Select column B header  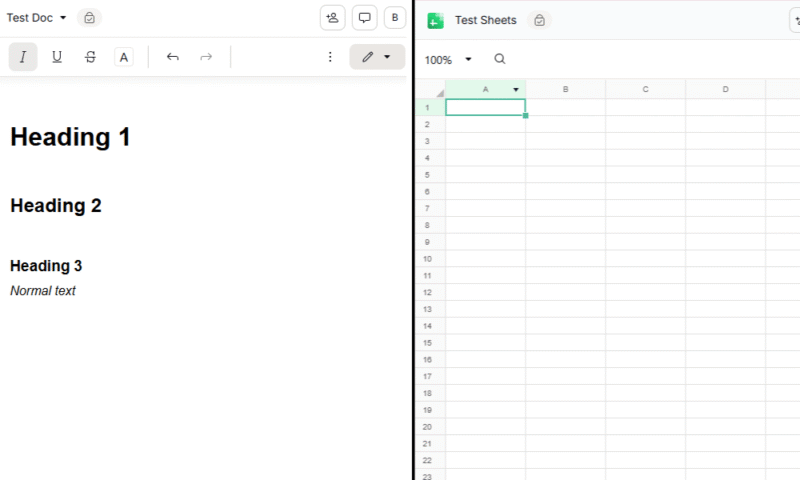tap(565, 90)
